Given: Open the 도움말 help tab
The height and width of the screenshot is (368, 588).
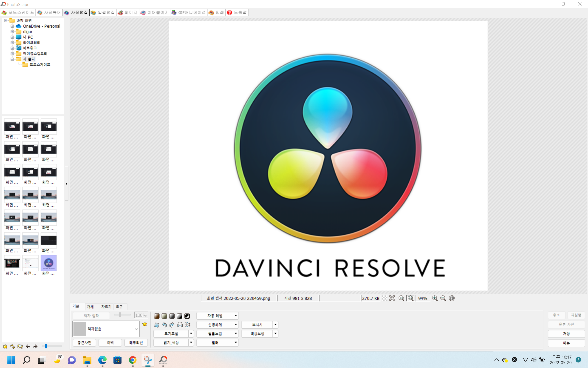Looking at the screenshot, I should pyautogui.click(x=237, y=12).
